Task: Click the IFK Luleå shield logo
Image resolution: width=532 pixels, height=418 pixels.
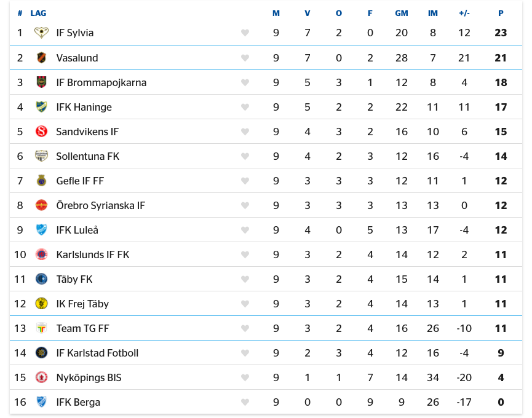Action: [x=41, y=230]
